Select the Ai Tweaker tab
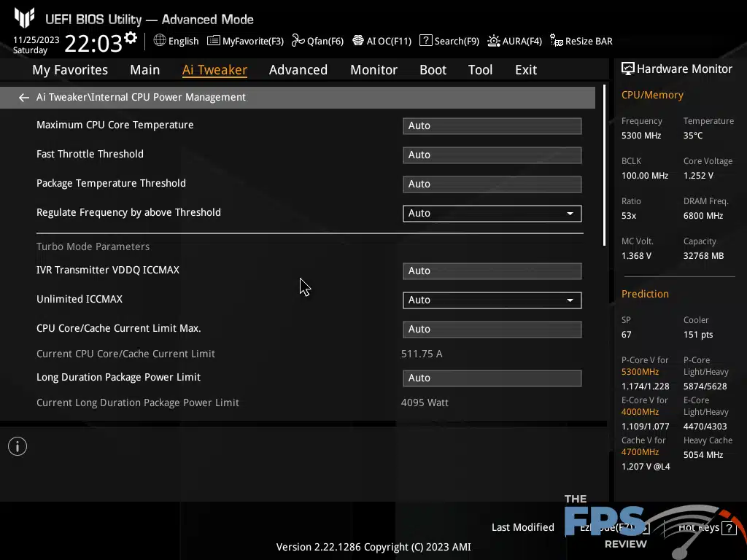 tap(215, 70)
